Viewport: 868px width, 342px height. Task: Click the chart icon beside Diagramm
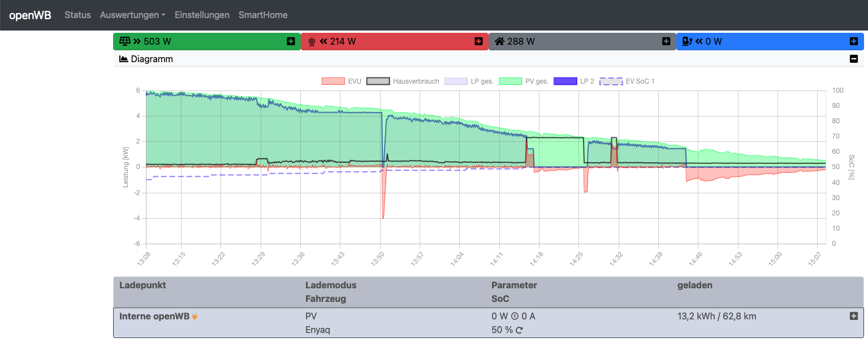124,59
